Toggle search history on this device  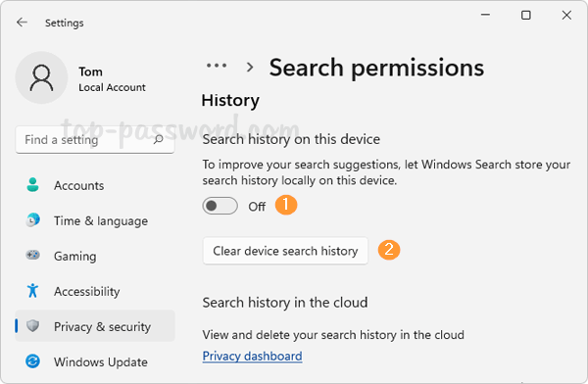pos(220,206)
